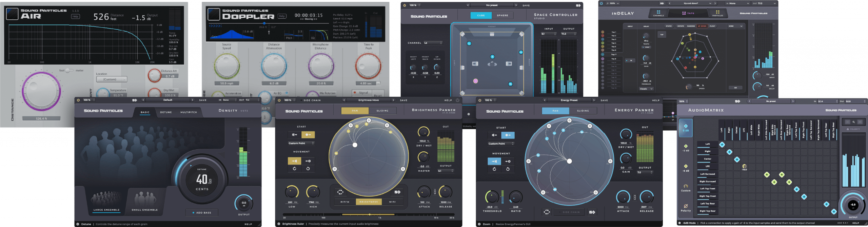
Task: Click the power icon in Density plugin
Action: [x=78, y=100]
